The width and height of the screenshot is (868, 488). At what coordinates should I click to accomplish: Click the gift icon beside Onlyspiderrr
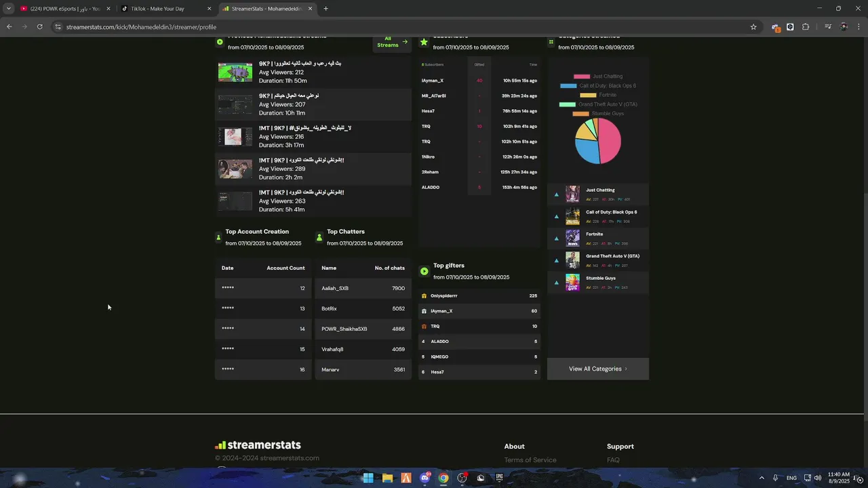tap(424, 296)
